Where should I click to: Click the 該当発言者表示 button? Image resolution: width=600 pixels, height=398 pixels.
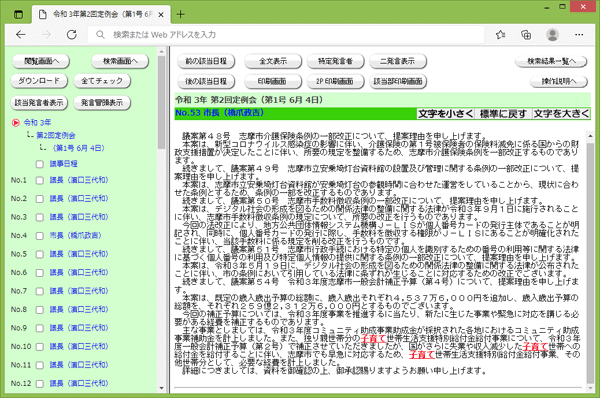pyautogui.click(x=39, y=103)
